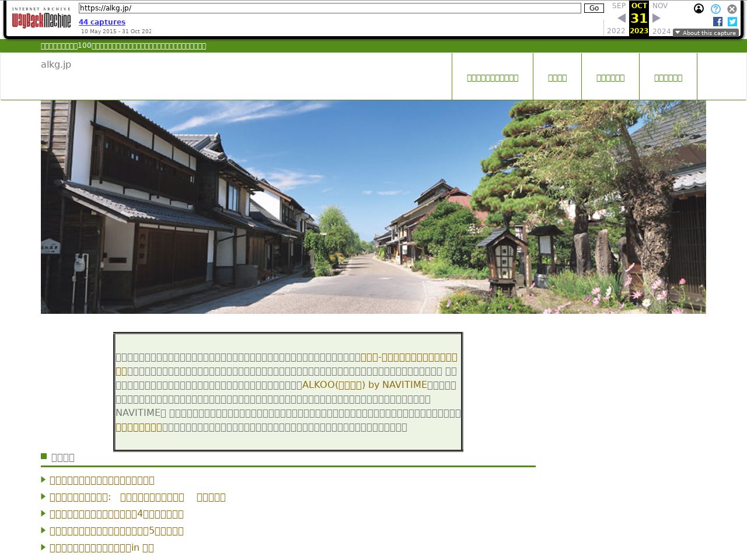Click the street panorama banner image
Image resolution: width=747 pixels, height=560 pixels.
[373, 207]
